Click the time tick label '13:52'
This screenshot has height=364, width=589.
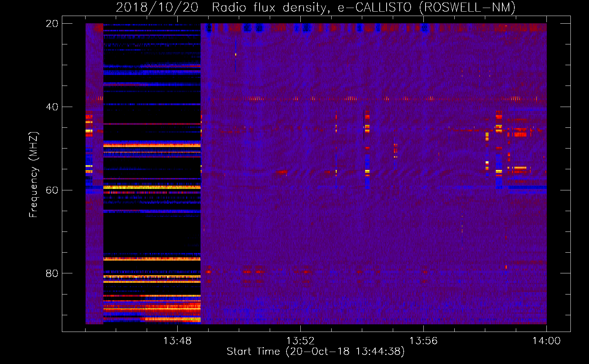pos(300,341)
